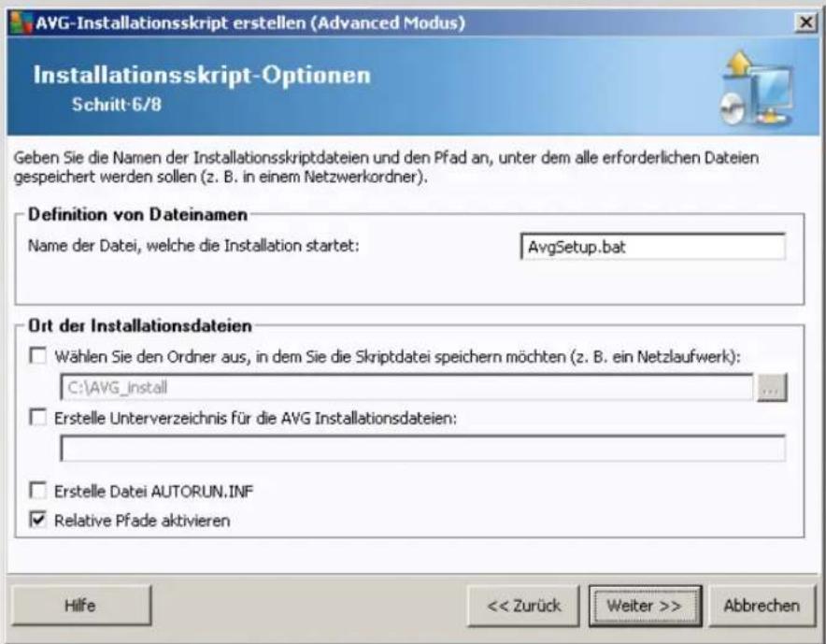The height and width of the screenshot is (644, 826).
Task: Click the empty subdirectory name field
Action: click(x=423, y=448)
